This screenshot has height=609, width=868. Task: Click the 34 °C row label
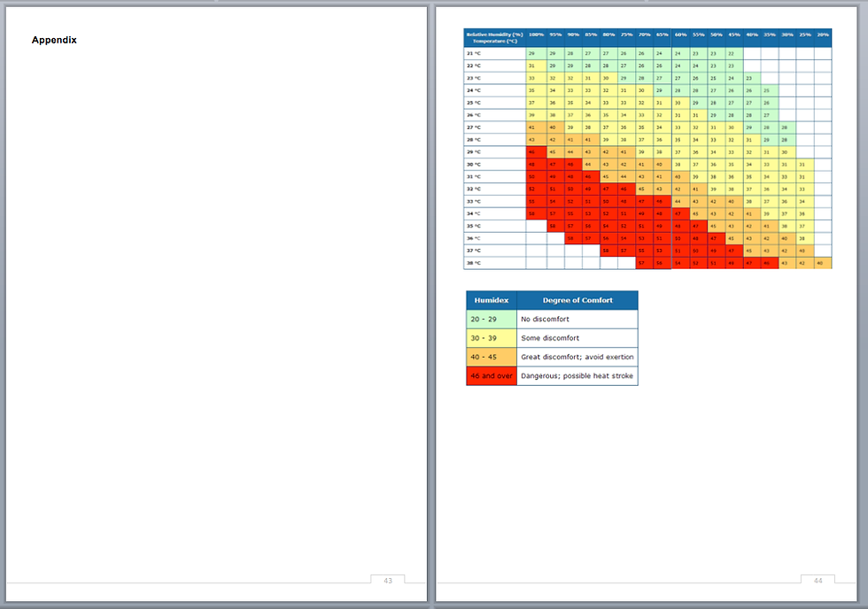[474, 213]
